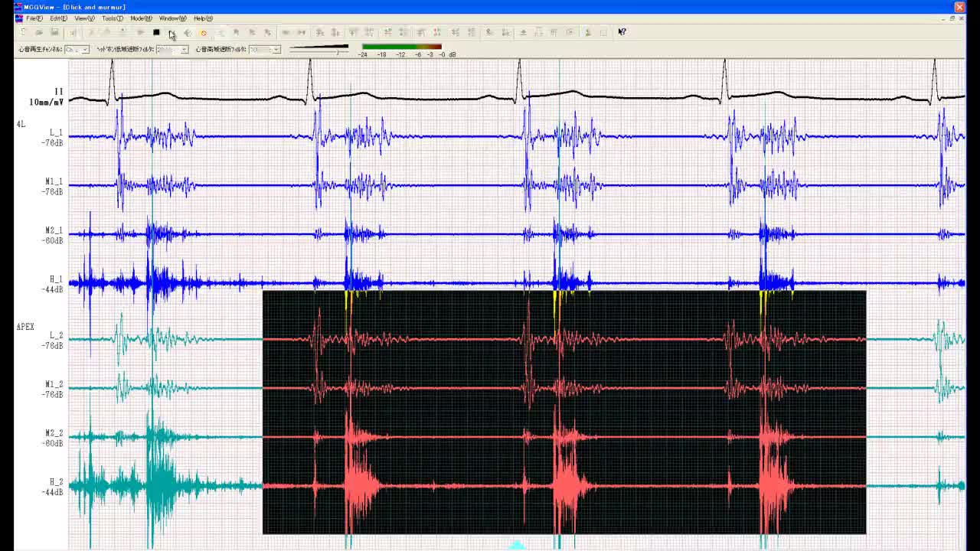Open the 心音高域遮断フィルタ dropdown
The width and height of the screenshot is (980, 551).
[276, 50]
